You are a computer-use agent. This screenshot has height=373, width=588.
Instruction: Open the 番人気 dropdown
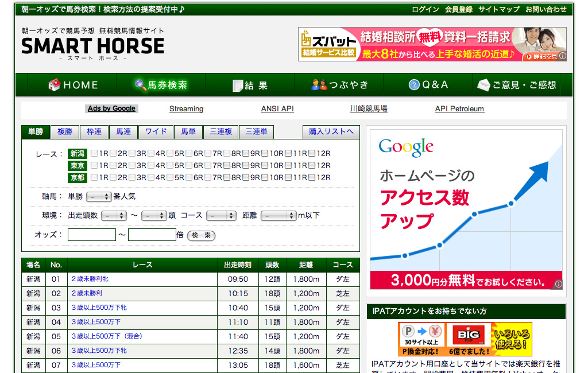[99, 197]
